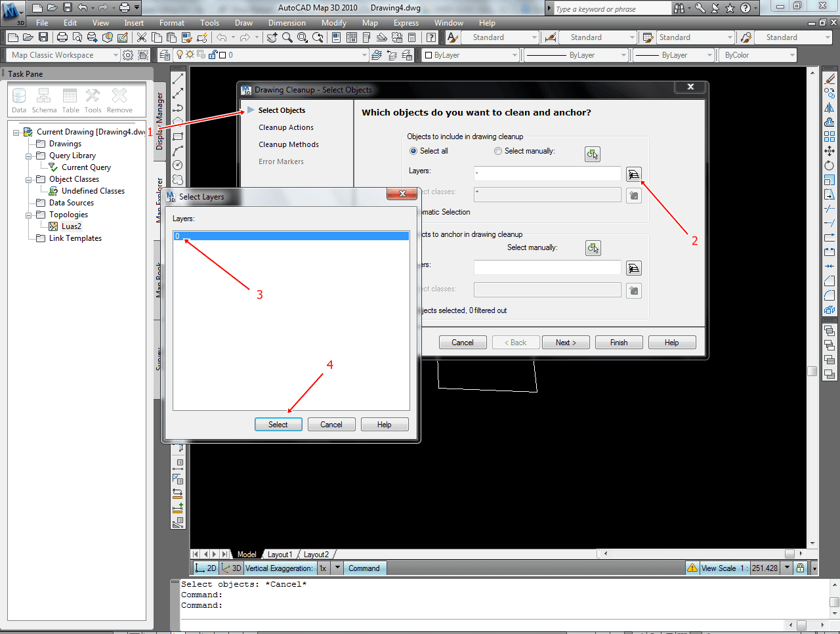The width and height of the screenshot is (840, 634).
Task: Choose the Select all radio button
Action: (x=413, y=151)
